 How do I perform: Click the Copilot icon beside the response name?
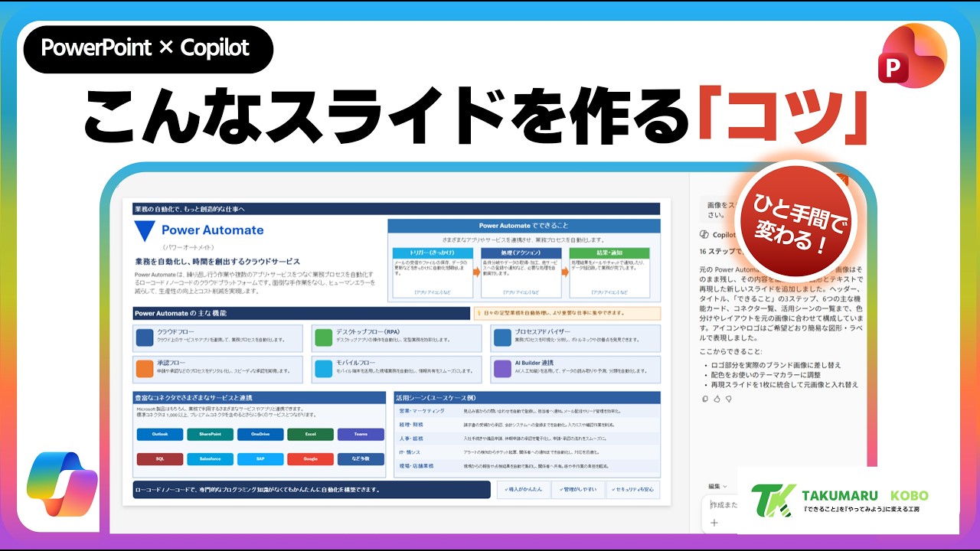[705, 235]
